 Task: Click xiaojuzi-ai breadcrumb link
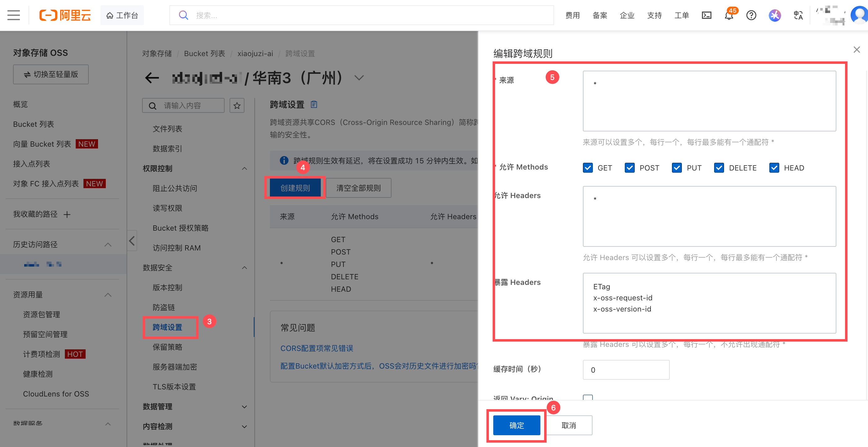[255, 54]
